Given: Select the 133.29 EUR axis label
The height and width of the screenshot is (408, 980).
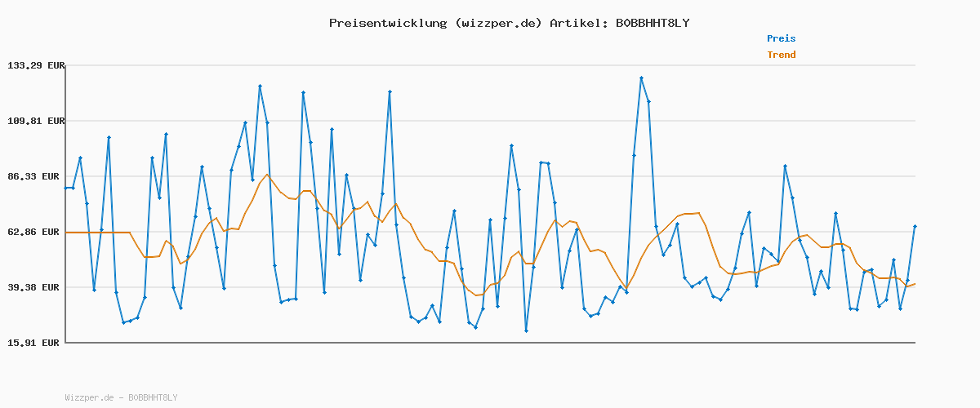Looking at the screenshot, I should (35, 65).
